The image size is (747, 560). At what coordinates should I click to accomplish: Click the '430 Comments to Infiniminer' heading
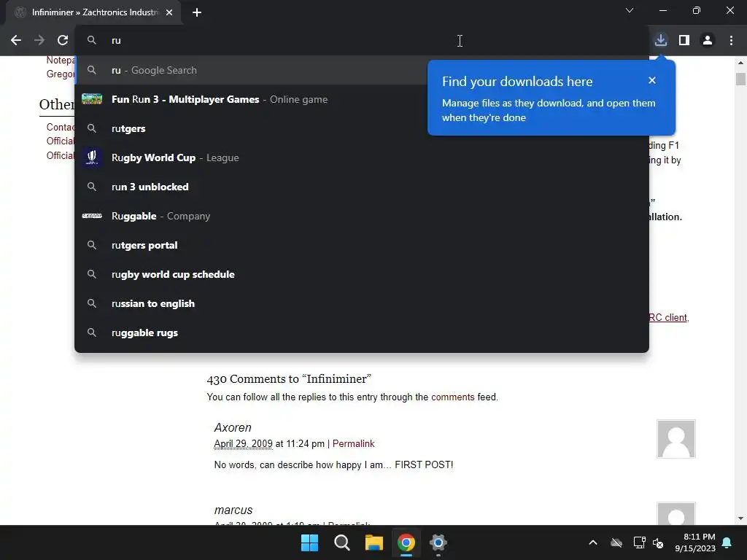click(x=289, y=379)
